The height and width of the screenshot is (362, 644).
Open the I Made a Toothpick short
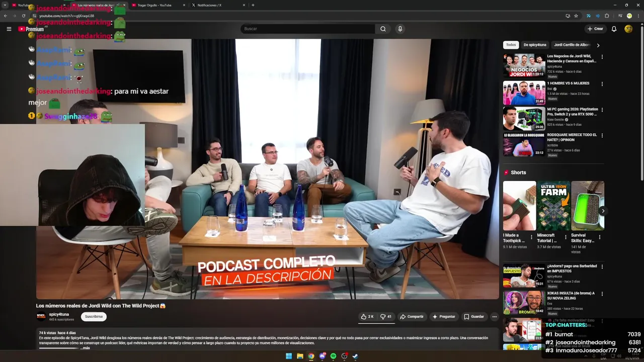pos(519,206)
